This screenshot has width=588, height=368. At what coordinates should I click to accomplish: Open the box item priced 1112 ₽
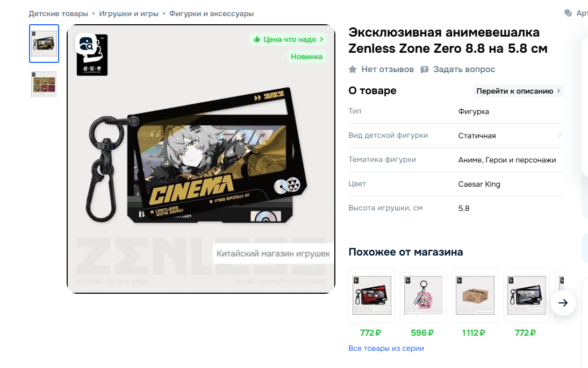pyautogui.click(x=475, y=295)
